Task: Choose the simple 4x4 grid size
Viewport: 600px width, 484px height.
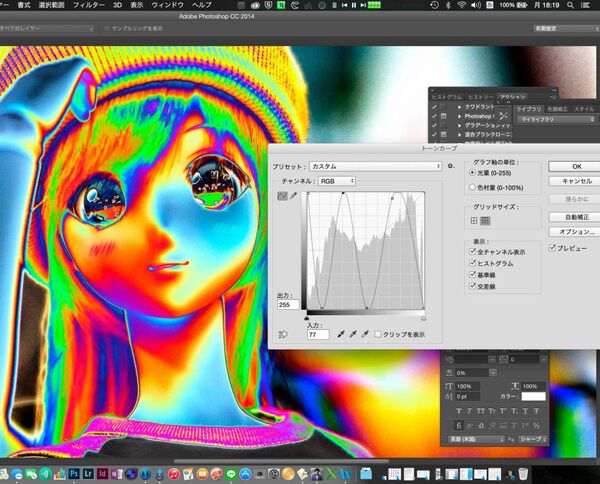Action: [474, 221]
